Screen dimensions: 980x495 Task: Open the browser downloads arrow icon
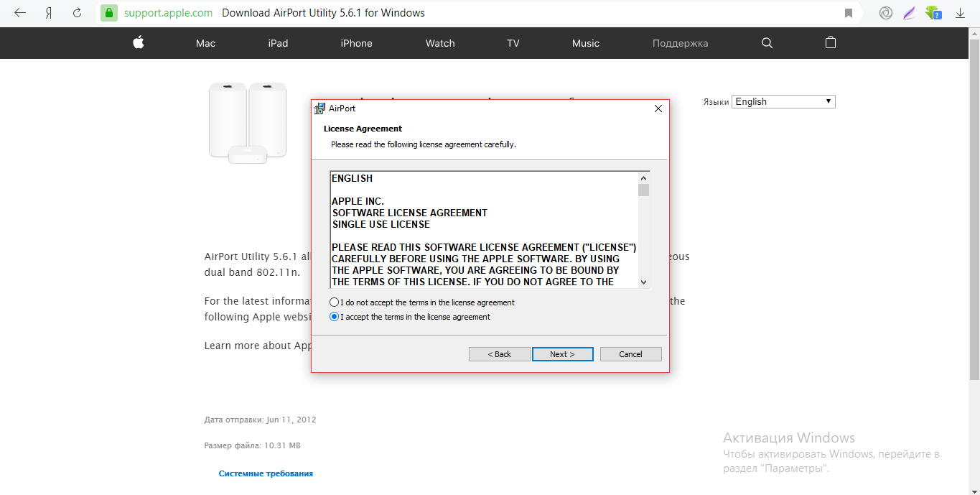pyautogui.click(x=960, y=13)
